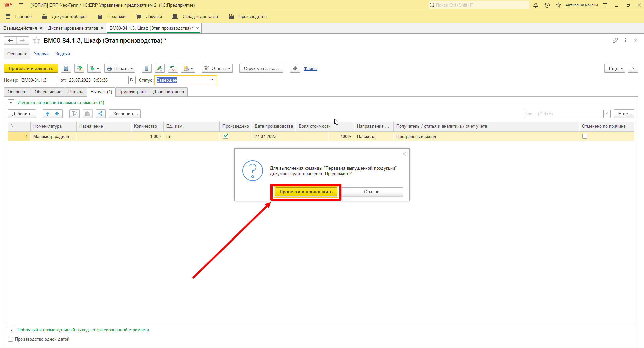Open the main hamburger menu
This screenshot has height=348, width=644.
coord(21,5)
